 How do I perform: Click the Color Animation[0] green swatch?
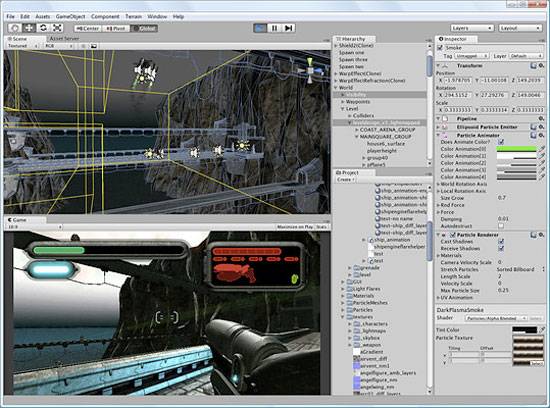(x=516, y=149)
